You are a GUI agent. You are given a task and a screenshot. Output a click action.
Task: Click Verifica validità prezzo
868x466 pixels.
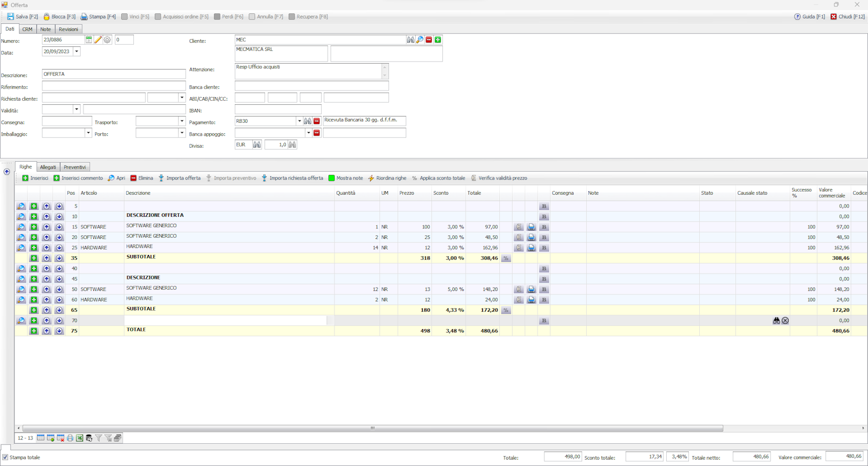[499, 178]
